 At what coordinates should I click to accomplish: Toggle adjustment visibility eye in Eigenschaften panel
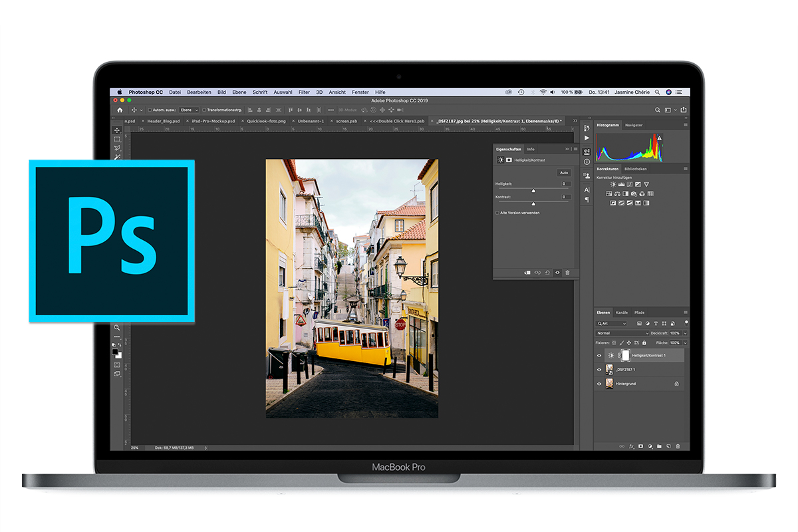click(557, 273)
